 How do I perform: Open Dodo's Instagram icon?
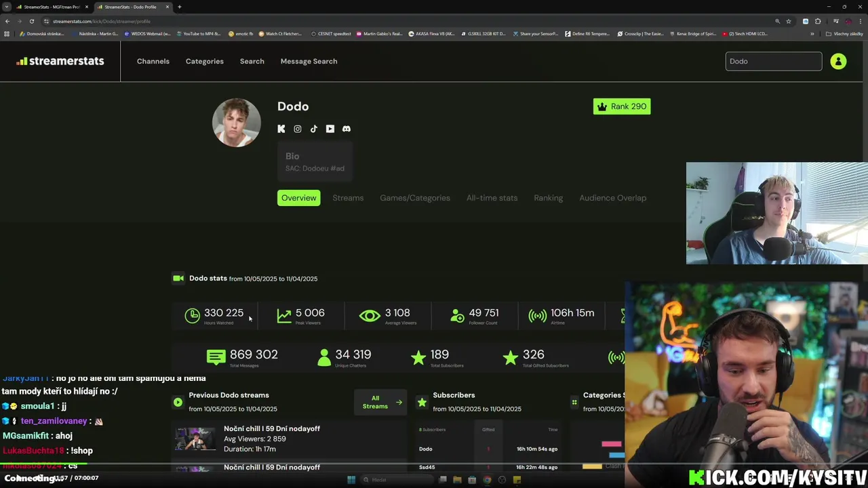point(298,129)
